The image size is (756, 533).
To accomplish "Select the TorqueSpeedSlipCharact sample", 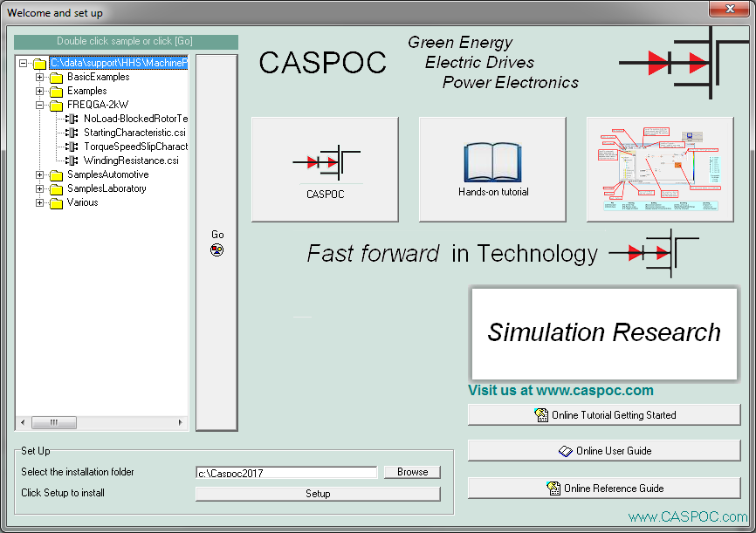I will click(x=135, y=147).
